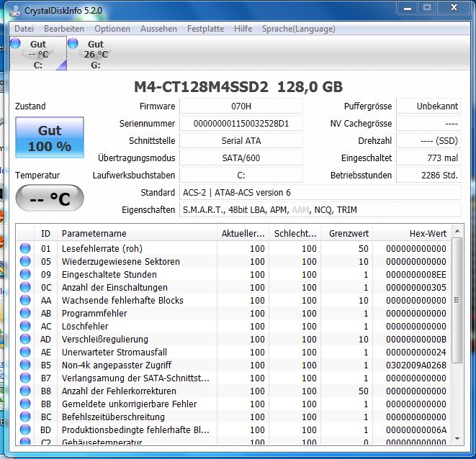Click the Standard value ACS-2 | ATA8-ACS version 6
This screenshot has width=476, height=459.
tap(320, 193)
